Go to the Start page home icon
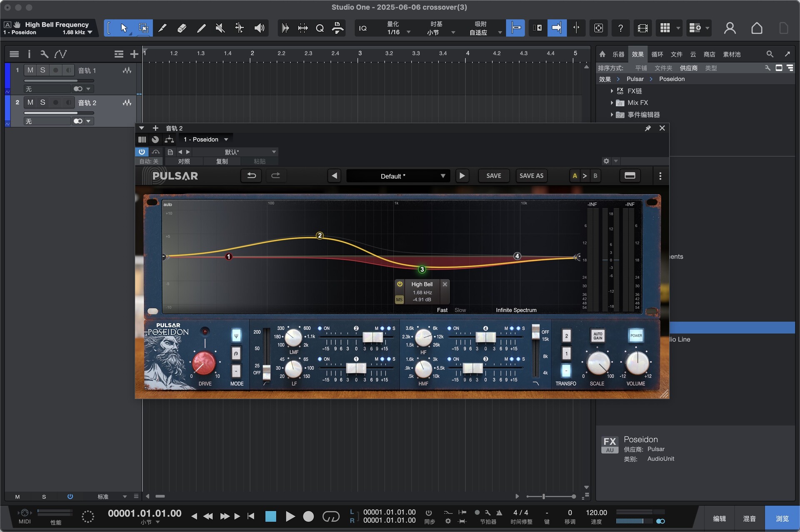Screen dimensions: 800x532 click(x=757, y=28)
